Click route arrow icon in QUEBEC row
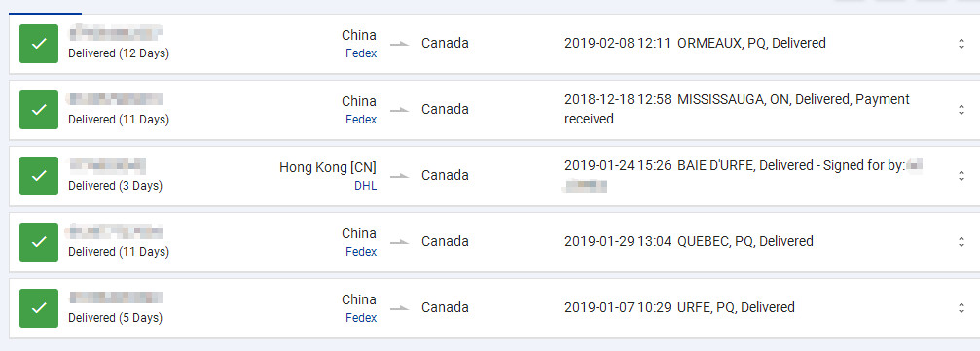Screen dimensions: 980x351 (399, 242)
